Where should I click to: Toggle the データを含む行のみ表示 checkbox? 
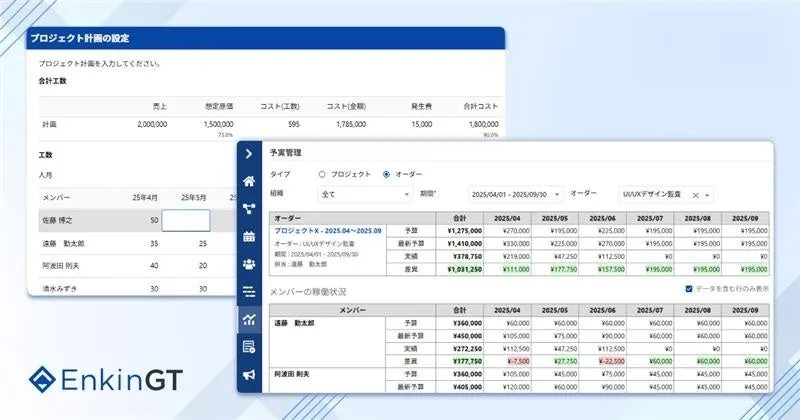(689, 289)
